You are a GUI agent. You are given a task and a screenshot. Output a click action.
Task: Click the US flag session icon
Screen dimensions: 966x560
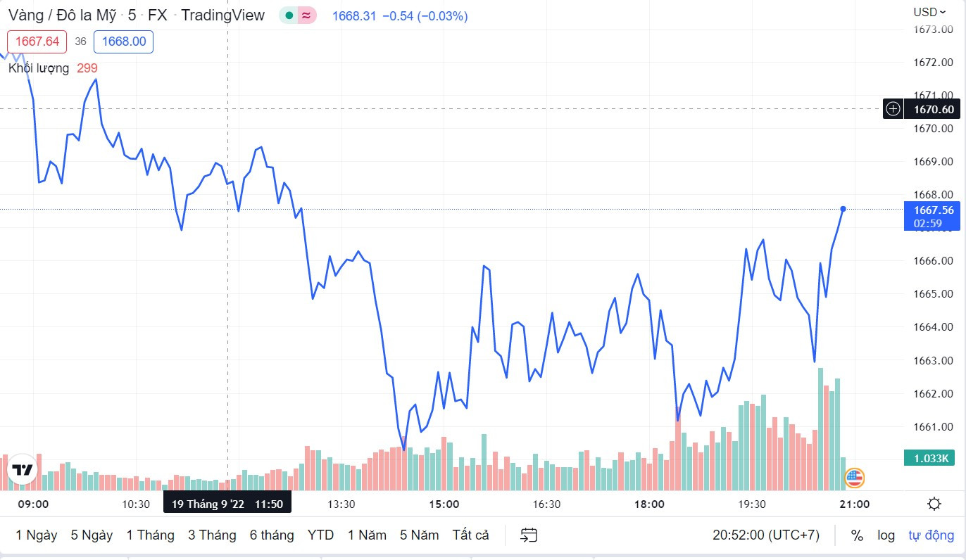tap(854, 478)
